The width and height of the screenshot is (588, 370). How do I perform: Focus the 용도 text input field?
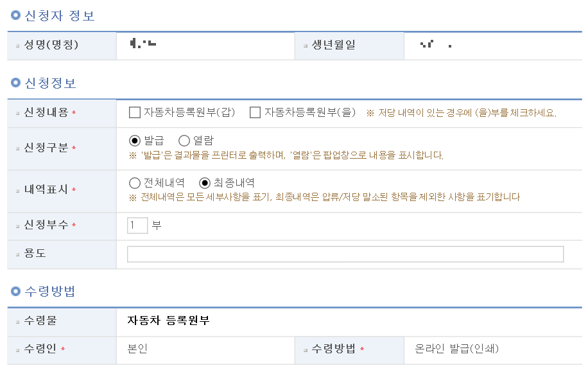point(345,254)
